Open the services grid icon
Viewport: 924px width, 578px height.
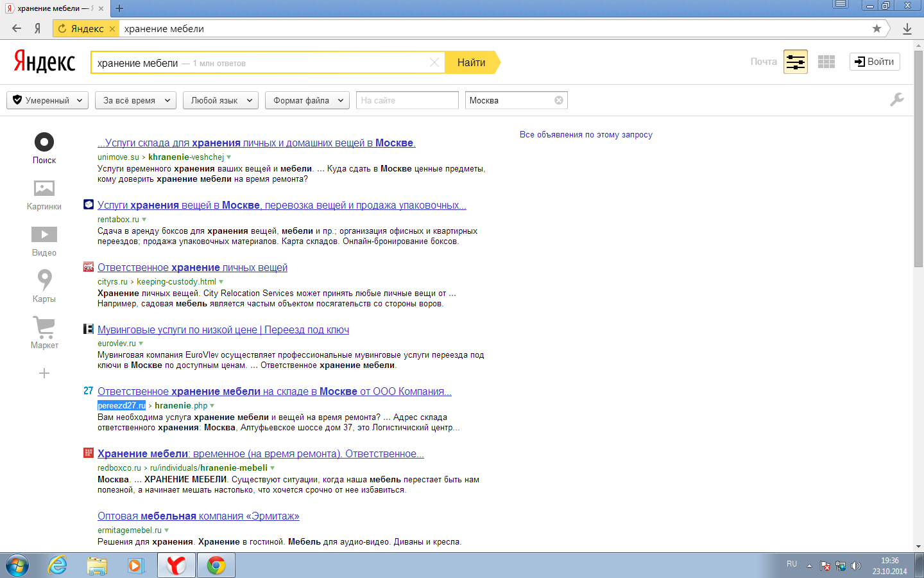coord(826,62)
